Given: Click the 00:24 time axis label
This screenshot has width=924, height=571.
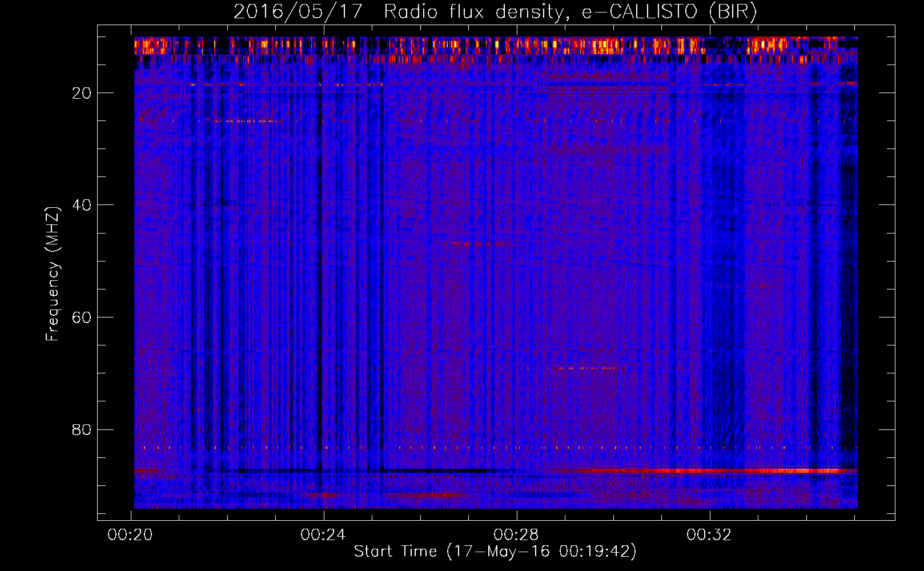Looking at the screenshot, I should point(323,535).
